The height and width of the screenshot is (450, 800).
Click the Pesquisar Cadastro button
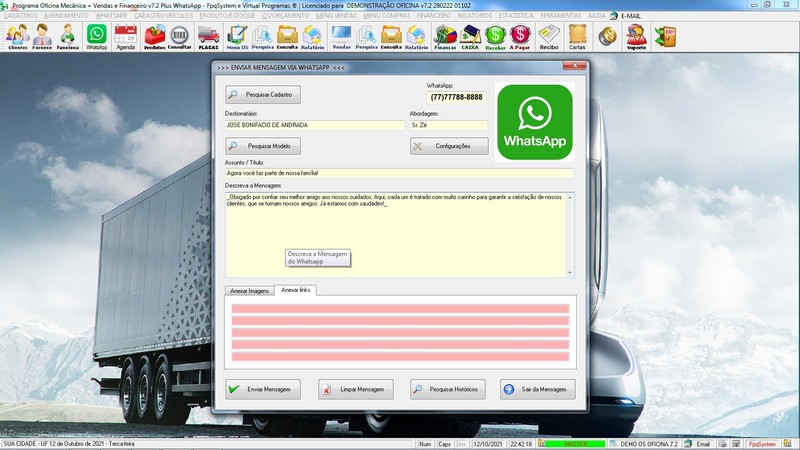point(263,94)
